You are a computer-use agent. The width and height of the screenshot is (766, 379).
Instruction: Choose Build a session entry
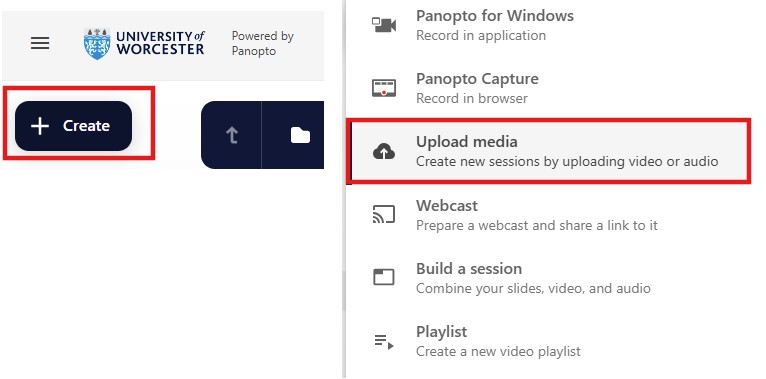[547, 278]
